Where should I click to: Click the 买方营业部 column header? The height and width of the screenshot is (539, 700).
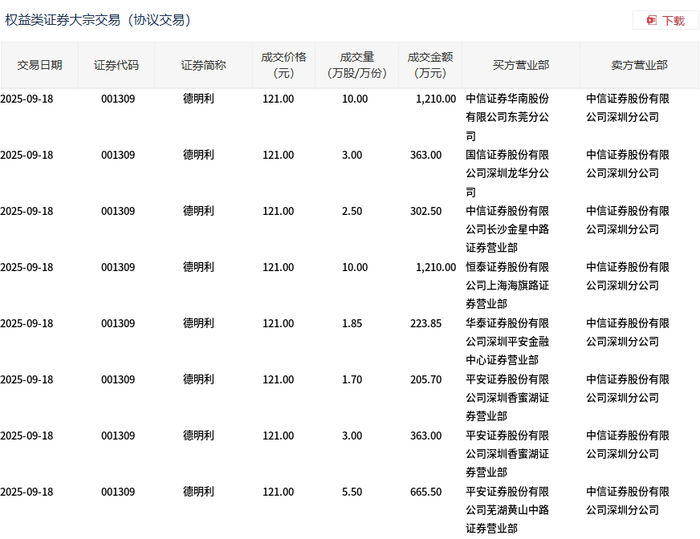521,65
